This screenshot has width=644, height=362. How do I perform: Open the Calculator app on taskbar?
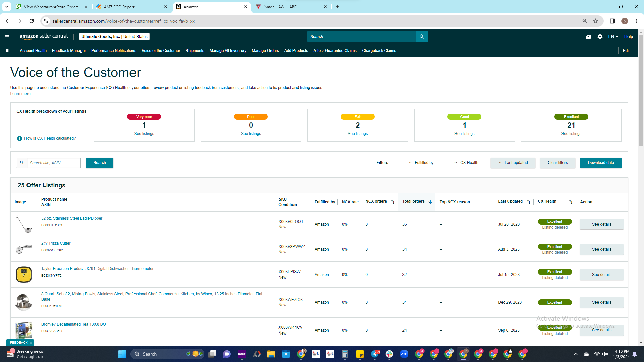coord(345,354)
